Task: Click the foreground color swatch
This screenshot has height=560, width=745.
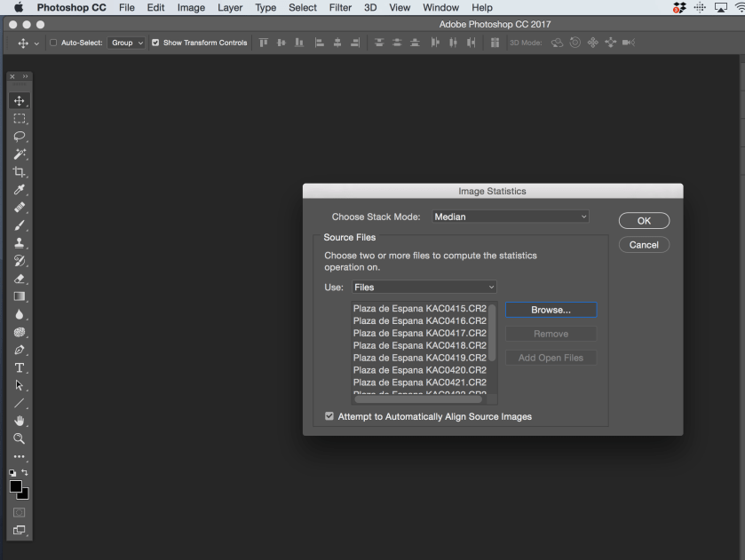Action: [x=17, y=486]
